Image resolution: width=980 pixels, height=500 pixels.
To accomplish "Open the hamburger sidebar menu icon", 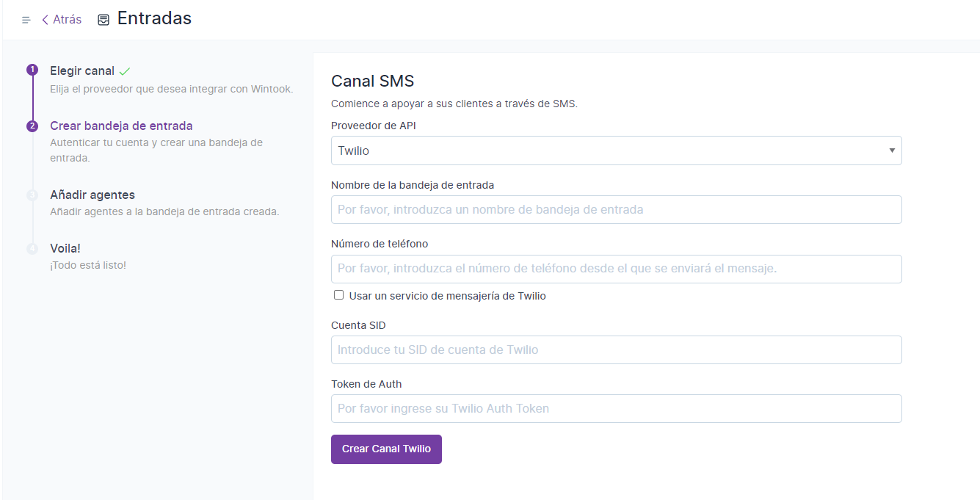I will [26, 20].
